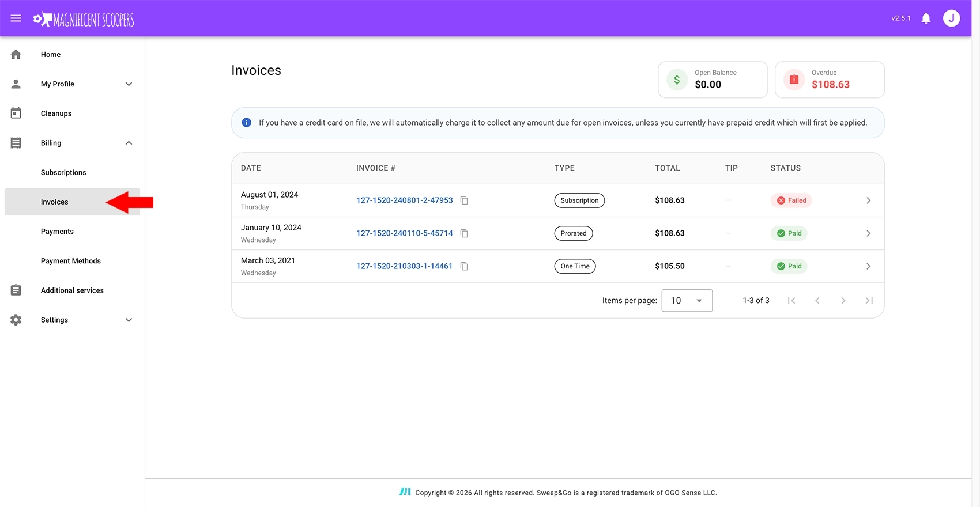
Task: Click the Home house icon in sidebar
Action: tap(16, 54)
